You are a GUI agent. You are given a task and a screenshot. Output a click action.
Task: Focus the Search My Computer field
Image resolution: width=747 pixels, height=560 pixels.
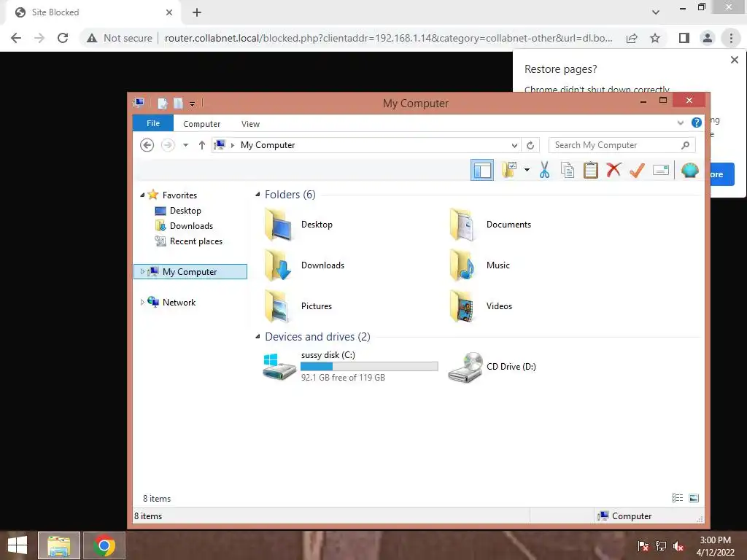point(622,145)
